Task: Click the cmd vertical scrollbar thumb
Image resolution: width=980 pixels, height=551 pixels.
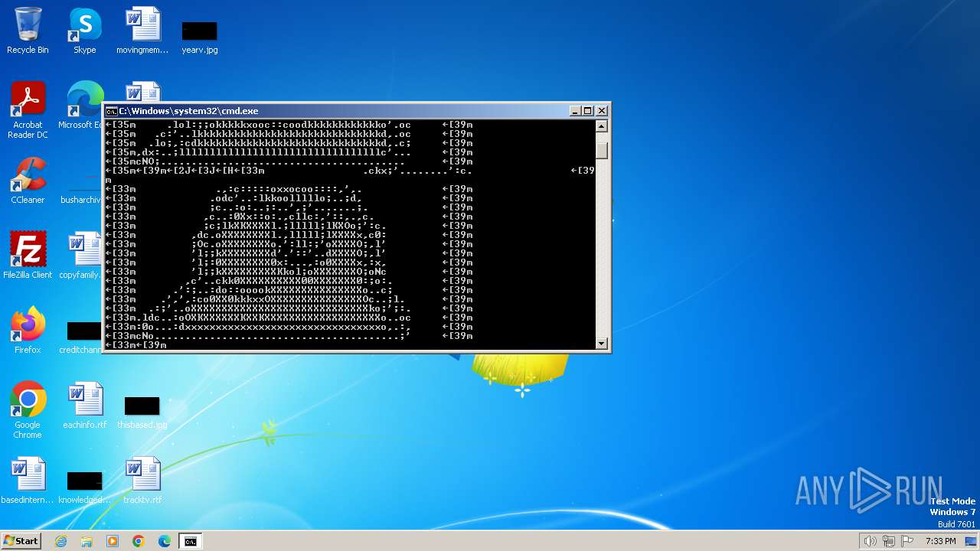Action: click(602, 149)
